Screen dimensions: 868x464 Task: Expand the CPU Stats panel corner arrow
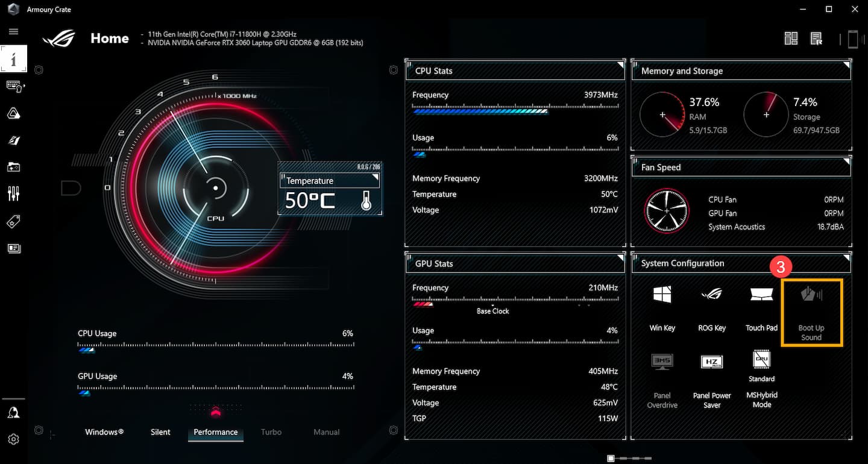pyautogui.click(x=620, y=64)
